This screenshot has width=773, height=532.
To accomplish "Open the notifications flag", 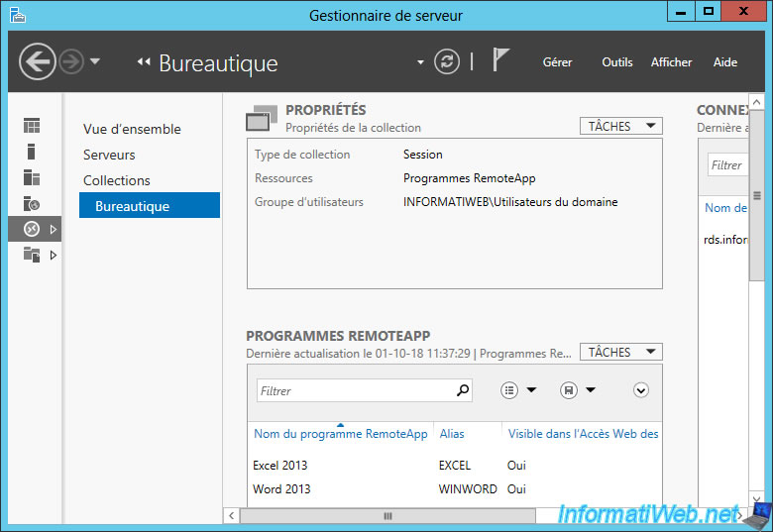I will 500,59.
